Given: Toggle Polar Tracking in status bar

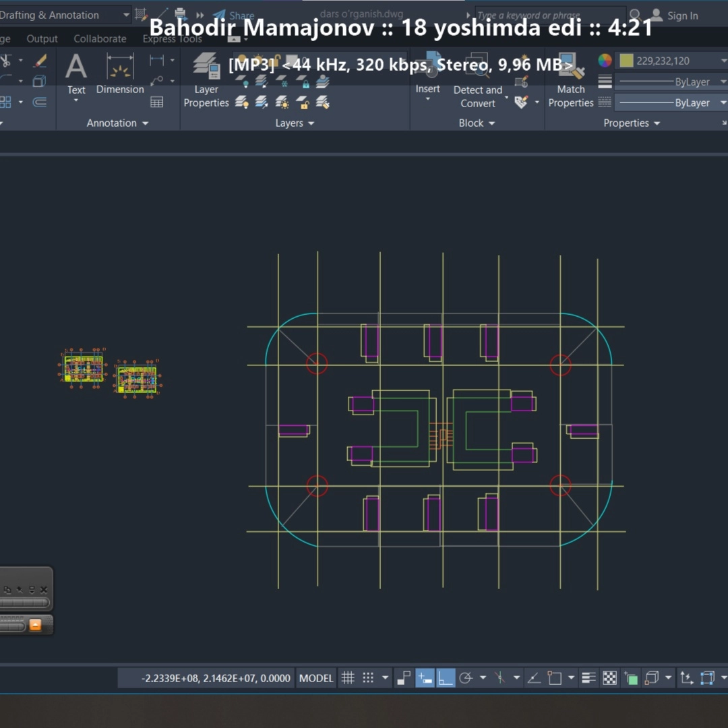Looking at the screenshot, I should (466, 678).
